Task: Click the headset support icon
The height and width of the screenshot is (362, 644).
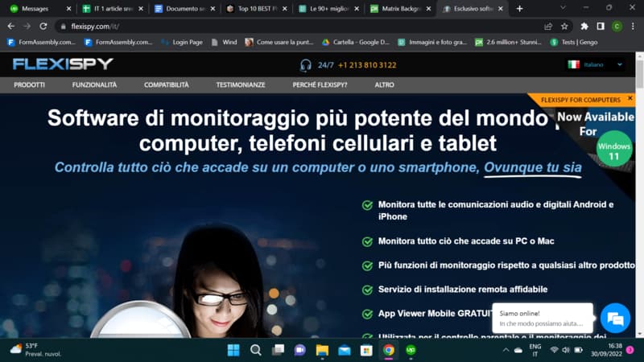Action: [306, 65]
